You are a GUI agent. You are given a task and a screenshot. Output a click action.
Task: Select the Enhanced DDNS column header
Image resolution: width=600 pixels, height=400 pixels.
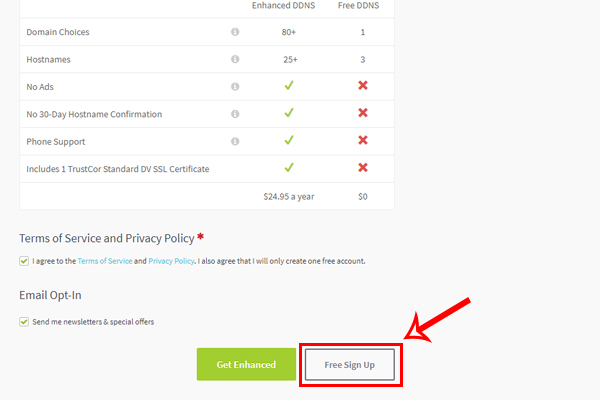point(284,5)
